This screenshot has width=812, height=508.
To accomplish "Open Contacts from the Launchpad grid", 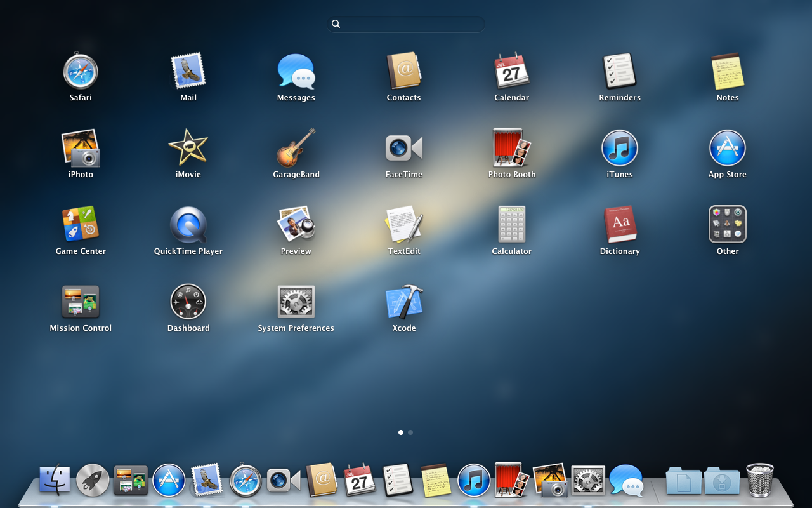I will click(404, 71).
